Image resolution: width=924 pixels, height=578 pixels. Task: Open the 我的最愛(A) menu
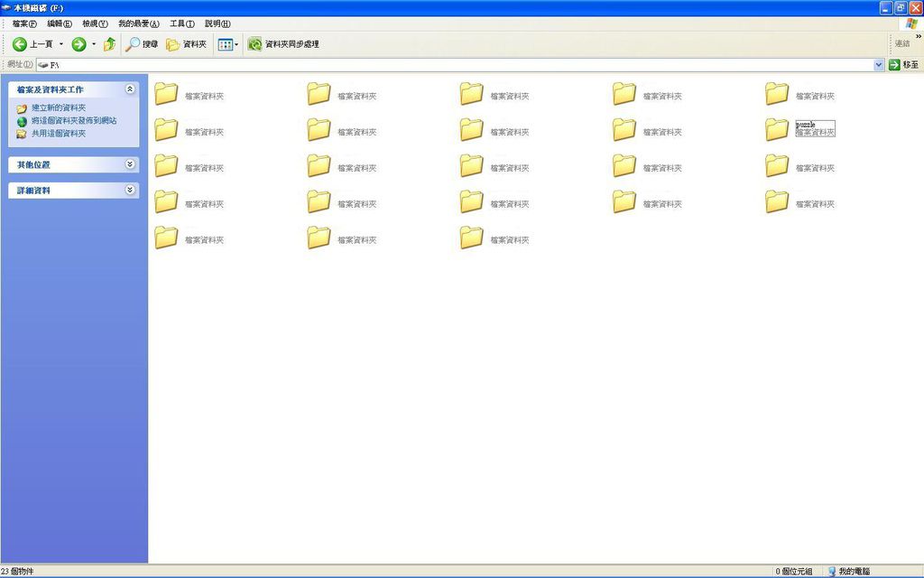click(138, 23)
